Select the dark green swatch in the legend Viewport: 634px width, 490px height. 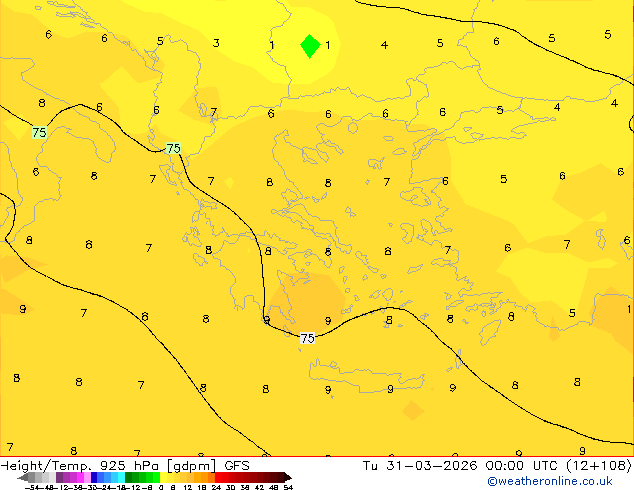click(128, 477)
